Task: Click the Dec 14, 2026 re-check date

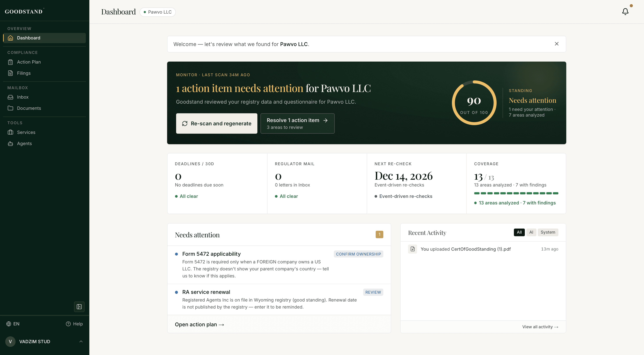Action: click(403, 176)
